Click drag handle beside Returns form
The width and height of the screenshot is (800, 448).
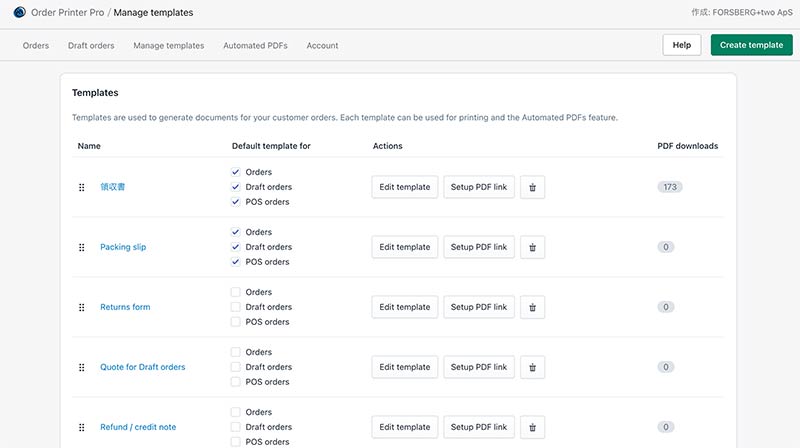(x=82, y=307)
